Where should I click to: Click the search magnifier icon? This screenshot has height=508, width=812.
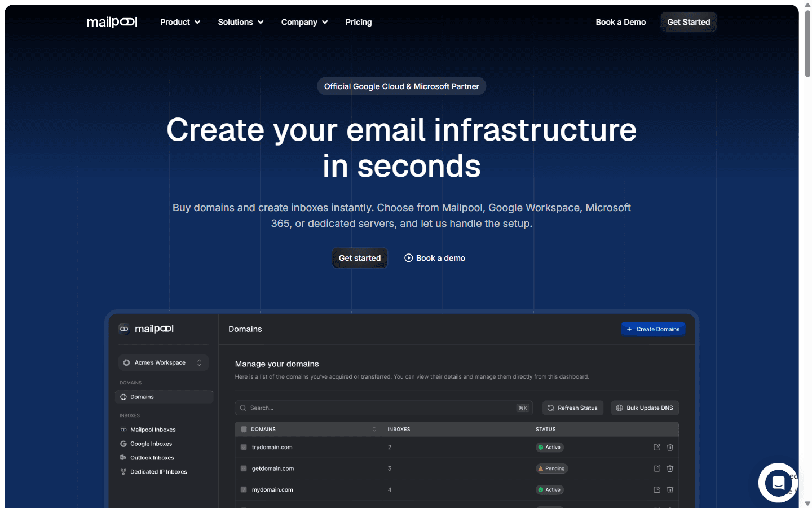243,408
